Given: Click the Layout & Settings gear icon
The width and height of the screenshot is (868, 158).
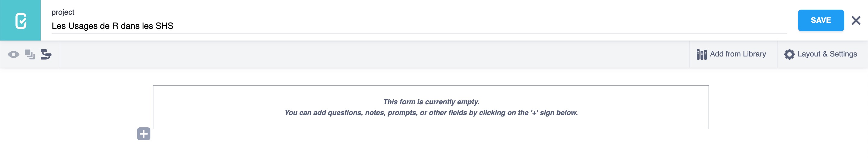Looking at the screenshot, I should (789, 54).
